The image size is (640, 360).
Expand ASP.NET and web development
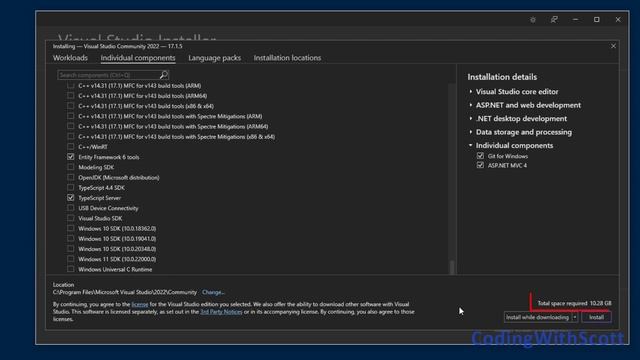[471, 105]
